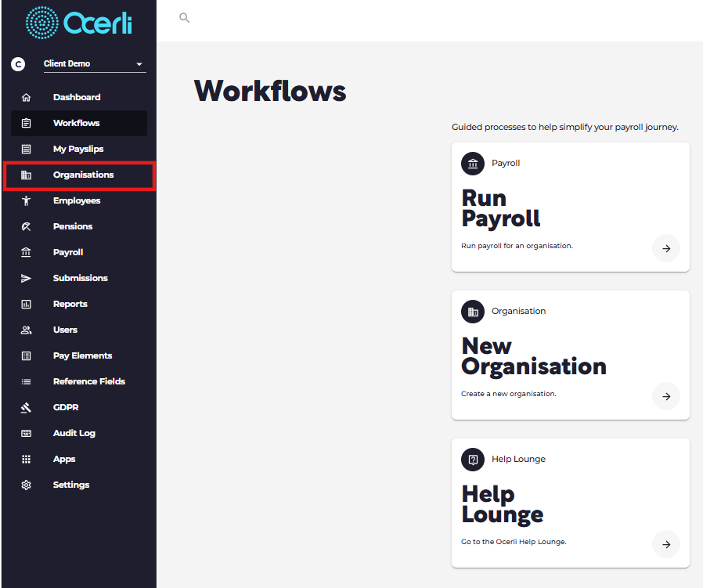This screenshot has height=588, width=703.
Task: Click the Workflows page heading
Action: (x=270, y=91)
